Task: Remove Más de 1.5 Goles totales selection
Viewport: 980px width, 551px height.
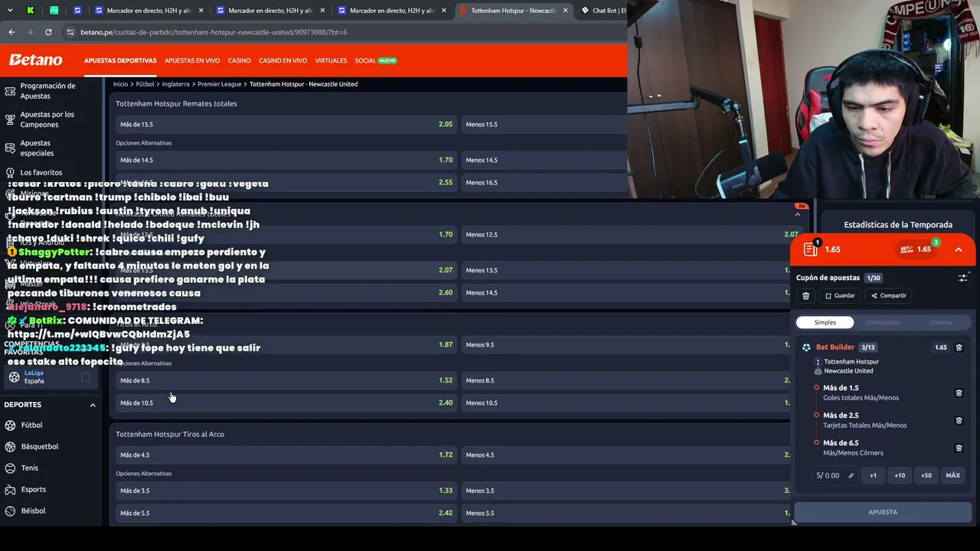Action: 959,393
